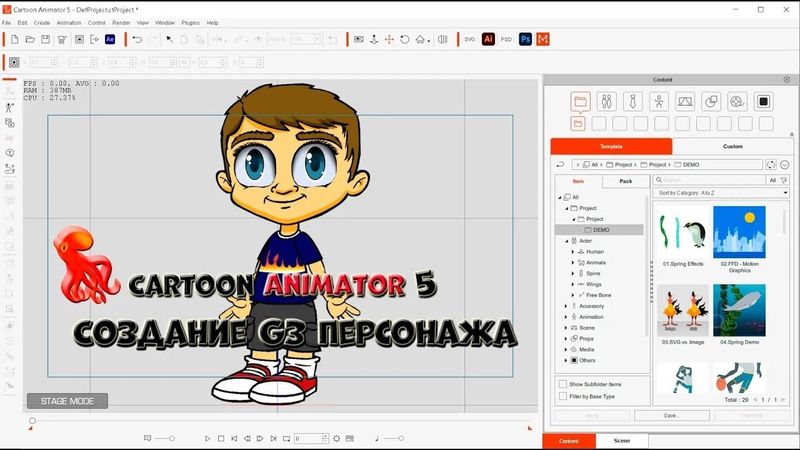800x450 pixels.
Task: Click the Home view icon
Action: [x=420, y=39]
